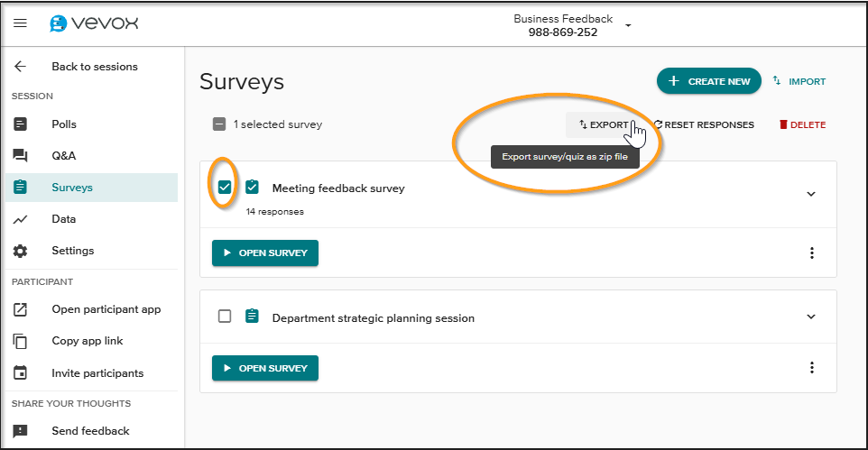Click the Vevox logo

[94, 23]
